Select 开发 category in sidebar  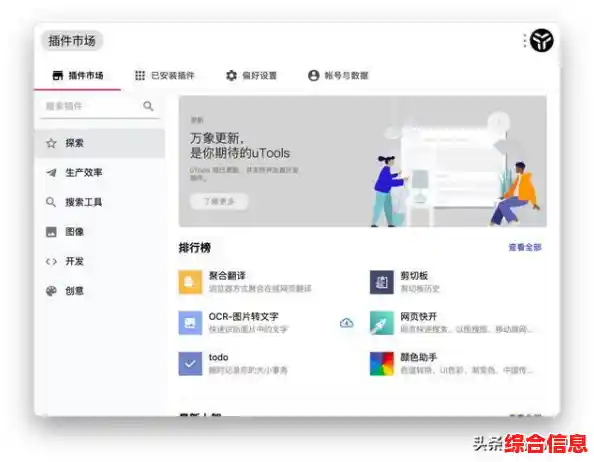[100, 261]
